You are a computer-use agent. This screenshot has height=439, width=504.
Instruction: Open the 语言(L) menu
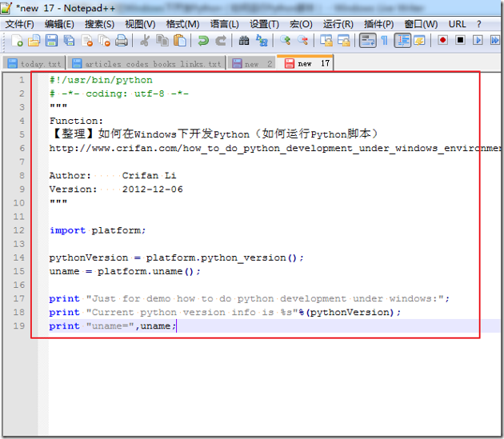pos(224,25)
